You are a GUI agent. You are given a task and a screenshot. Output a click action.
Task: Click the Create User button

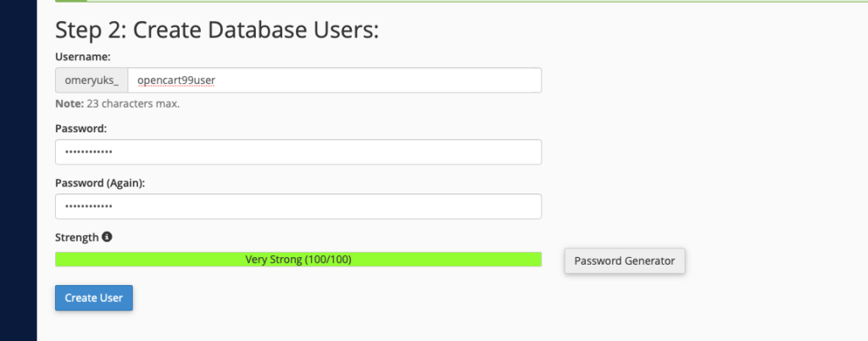coord(93,298)
